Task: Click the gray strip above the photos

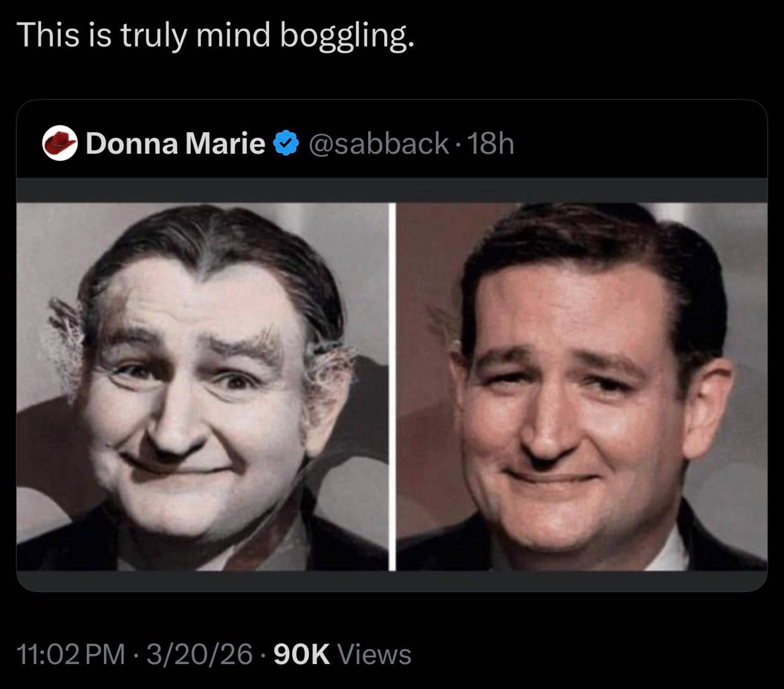Action: 392,190
